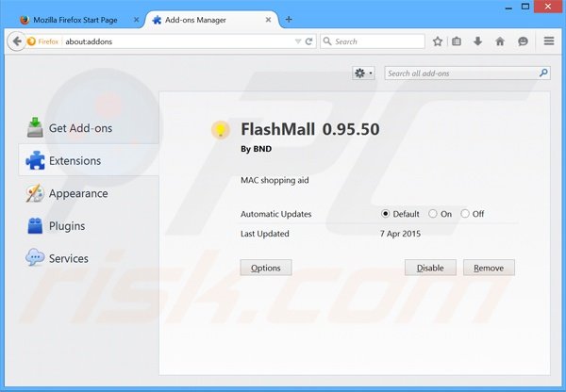Select Extensions category
Image resolution: width=566 pixels, height=392 pixels.
pos(89,160)
